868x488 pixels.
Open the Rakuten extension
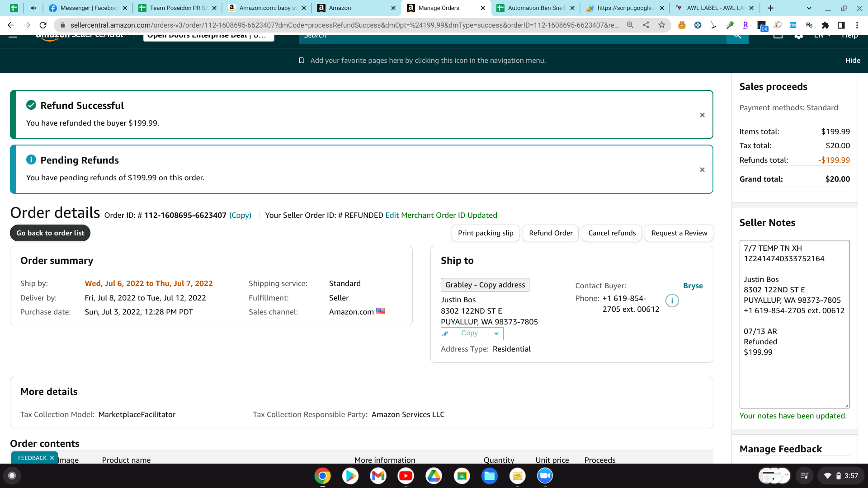(745, 25)
